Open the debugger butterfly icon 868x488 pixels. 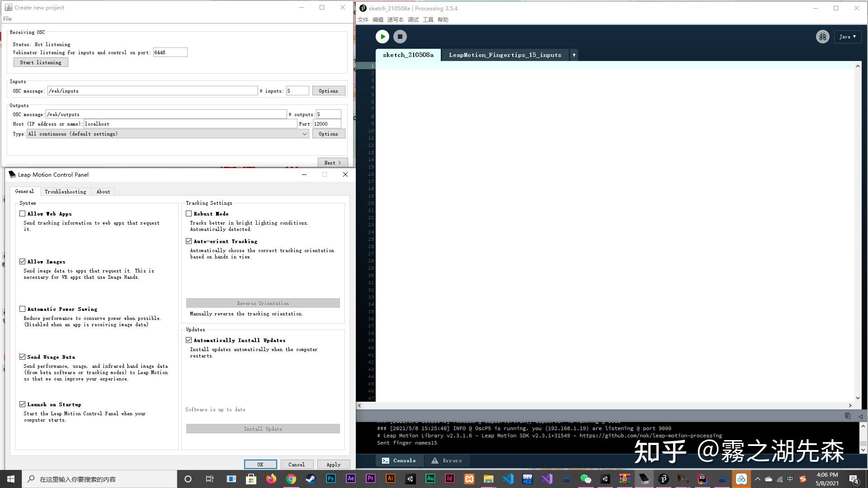[x=822, y=37]
